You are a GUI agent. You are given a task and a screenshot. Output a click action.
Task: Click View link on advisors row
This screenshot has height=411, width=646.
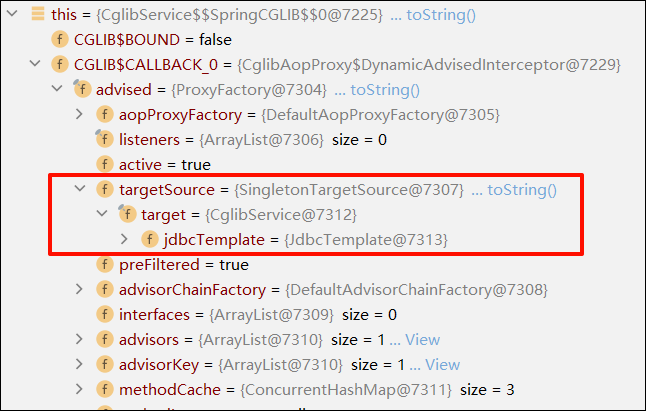pos(423,340)
